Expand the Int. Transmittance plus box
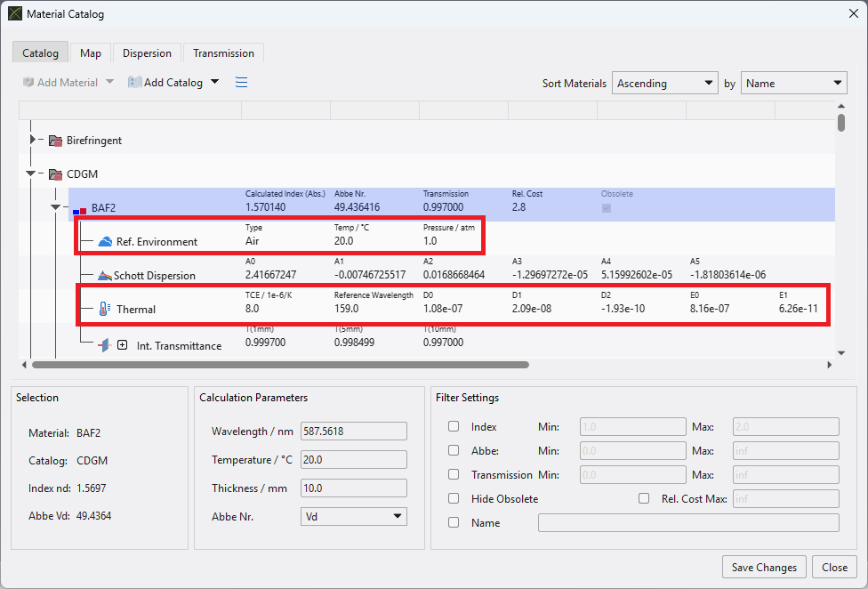The height and width of the screenshot is (589, 868). tap(123, 345)
